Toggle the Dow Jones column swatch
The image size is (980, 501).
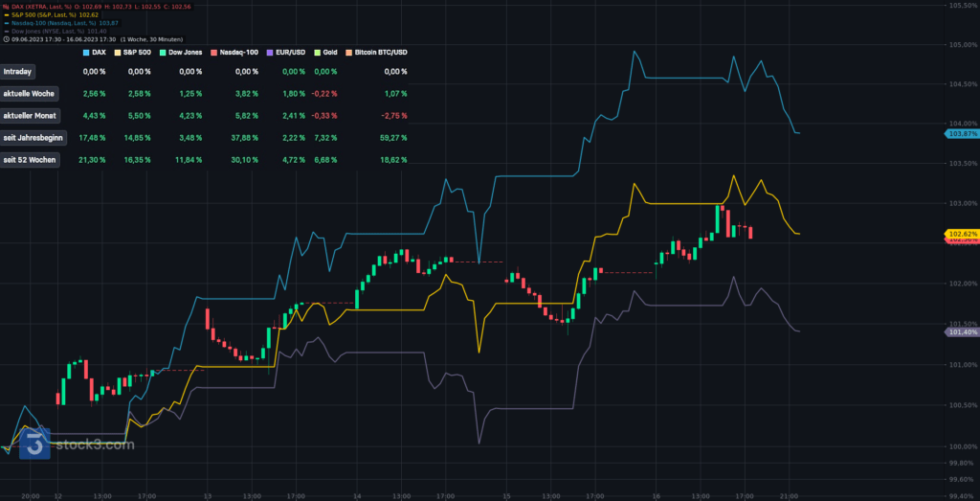[163, 51]
